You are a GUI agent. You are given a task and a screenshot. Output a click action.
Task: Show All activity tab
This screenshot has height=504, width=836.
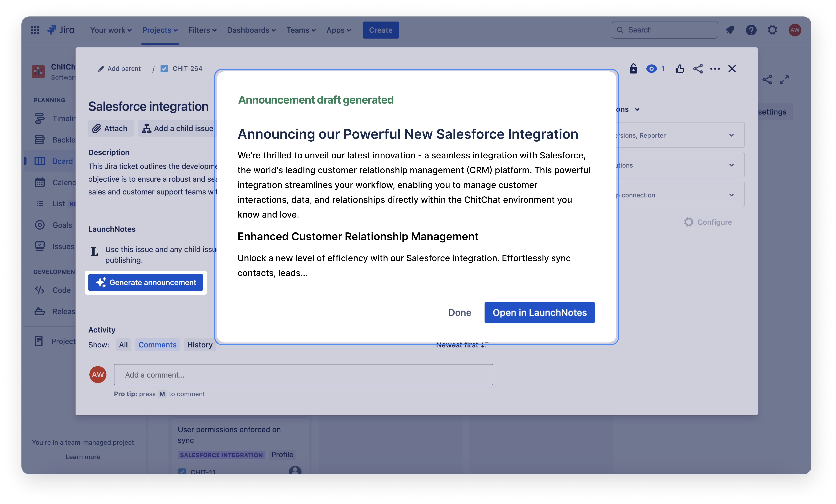123,345
